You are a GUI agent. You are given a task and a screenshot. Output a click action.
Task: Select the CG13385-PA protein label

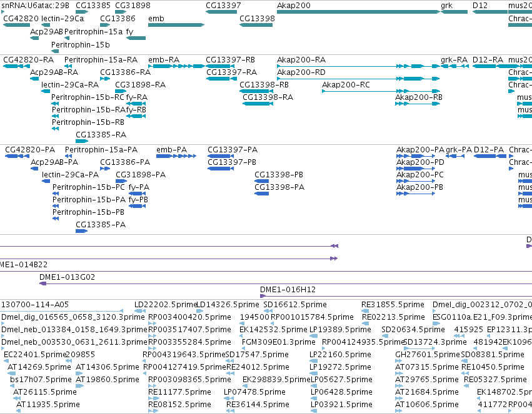[x=101, y=225]
